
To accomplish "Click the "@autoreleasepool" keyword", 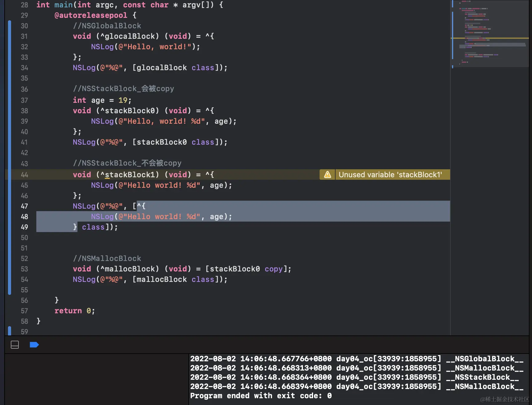I will coord(91,15).
